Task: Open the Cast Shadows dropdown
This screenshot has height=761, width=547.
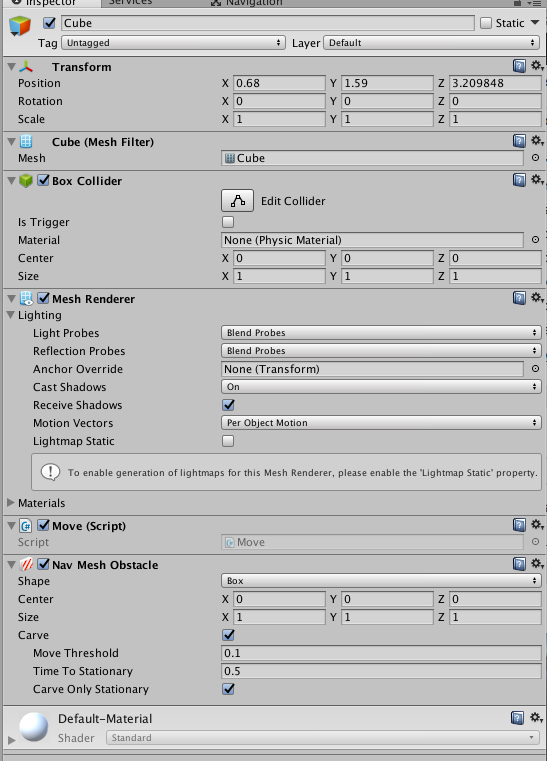Action: tap(381, 387)
